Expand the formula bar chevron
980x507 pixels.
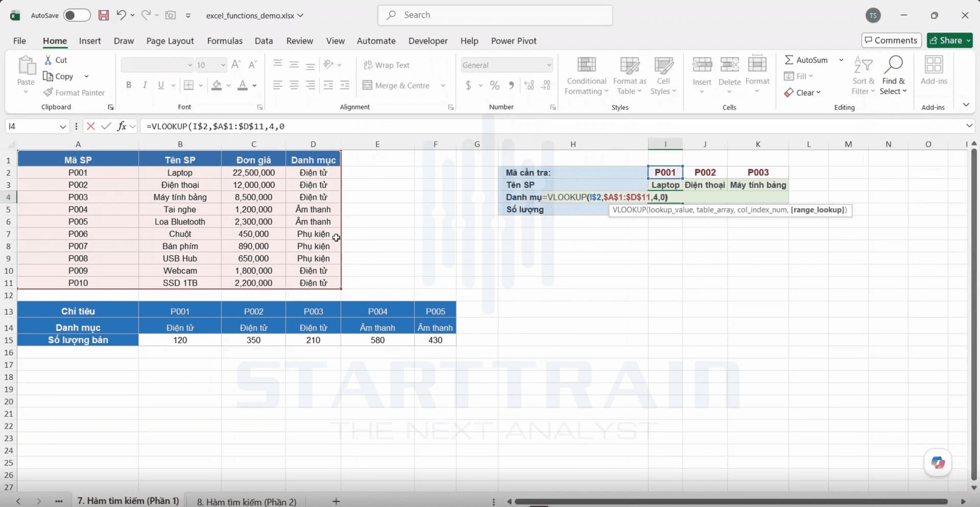[x=969, y=126]
